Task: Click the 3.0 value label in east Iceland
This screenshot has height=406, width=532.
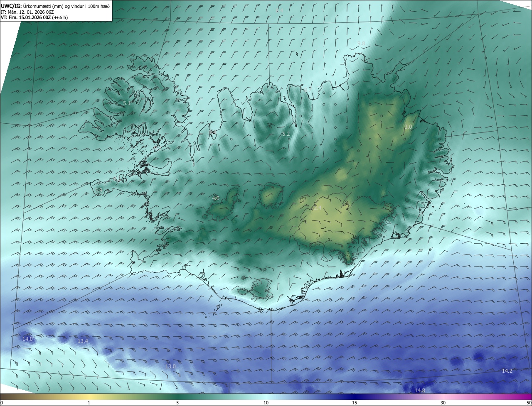Action: (x=408, y=127)
